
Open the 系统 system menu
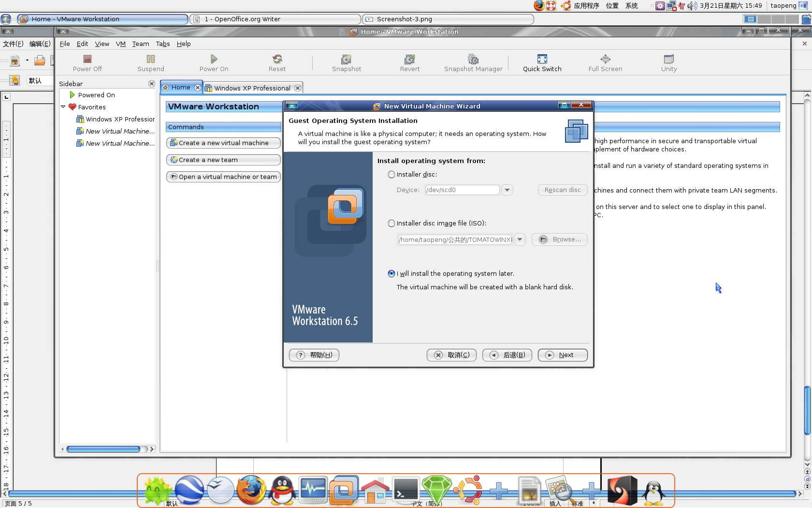(632, 6)
